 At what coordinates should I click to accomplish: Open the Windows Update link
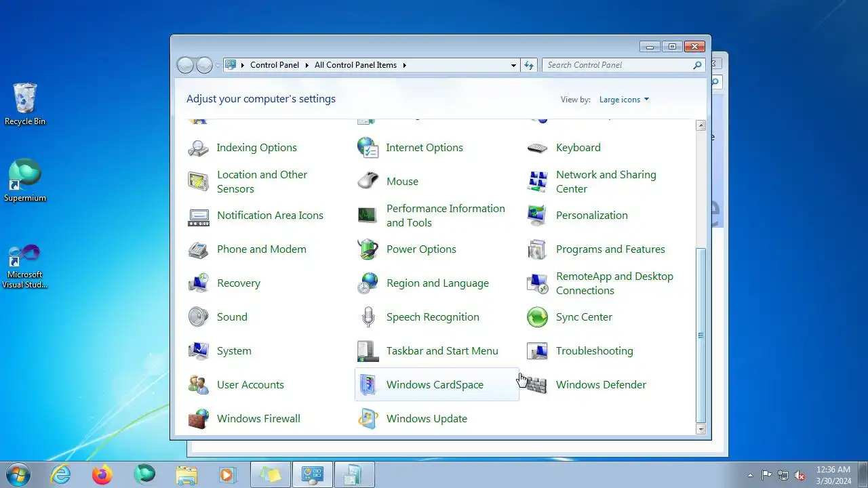(427, 419)
